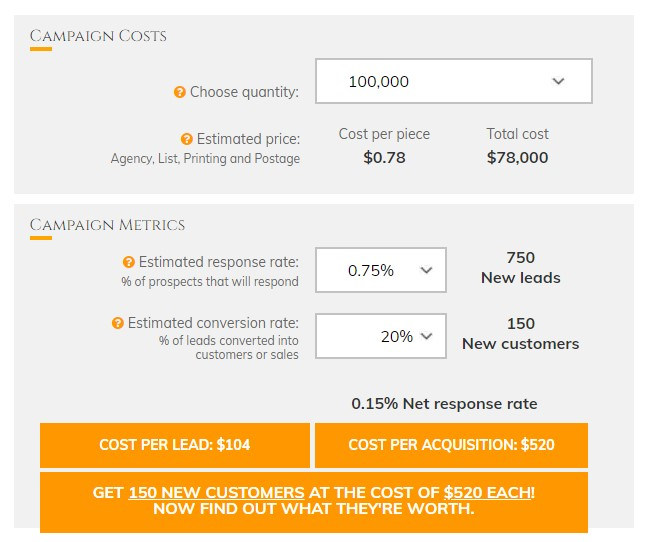Open the response rate dropdown showing 0.75%
646x542 pixels.
coord(381,270)
